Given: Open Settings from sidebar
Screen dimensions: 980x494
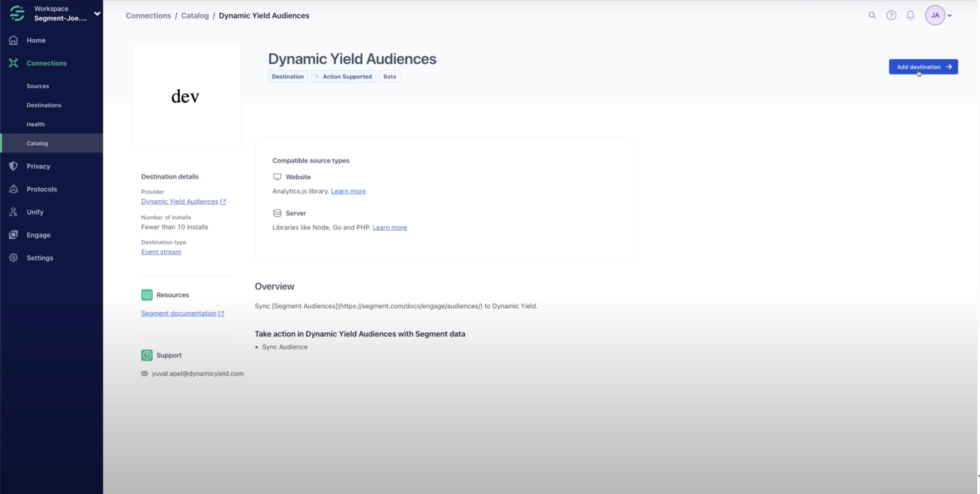Looking at the screenshot, I should (x=40, y=258).
